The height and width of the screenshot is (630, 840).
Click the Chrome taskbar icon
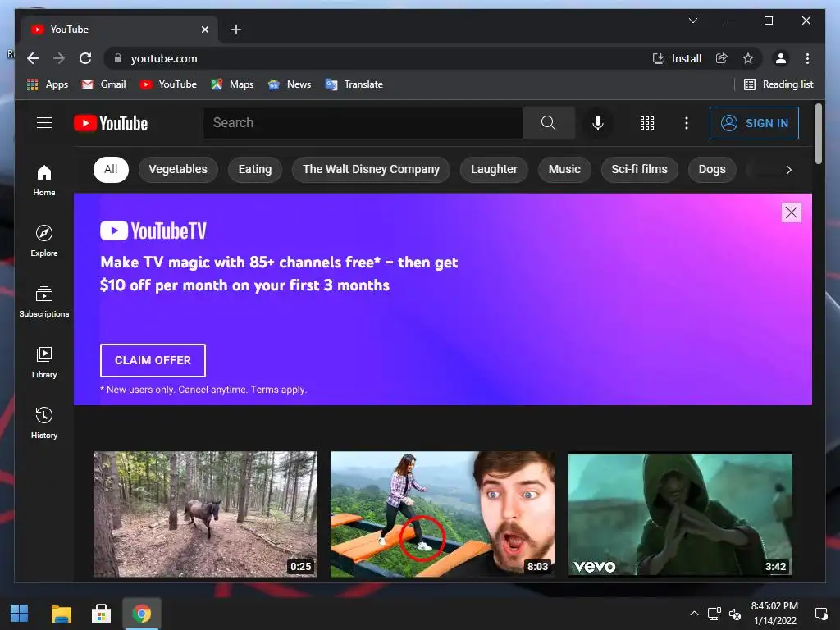(142, 614)
